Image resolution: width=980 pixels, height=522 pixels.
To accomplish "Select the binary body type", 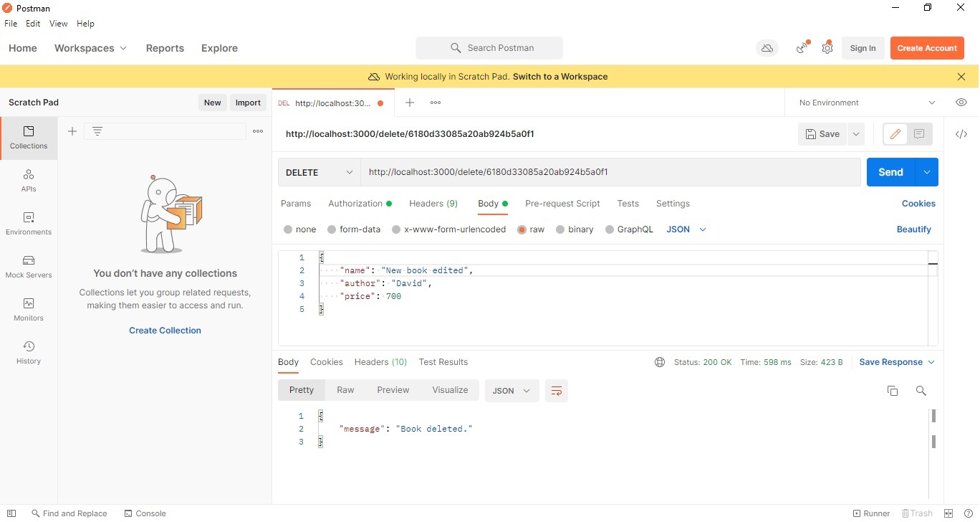I will [575, 229].
